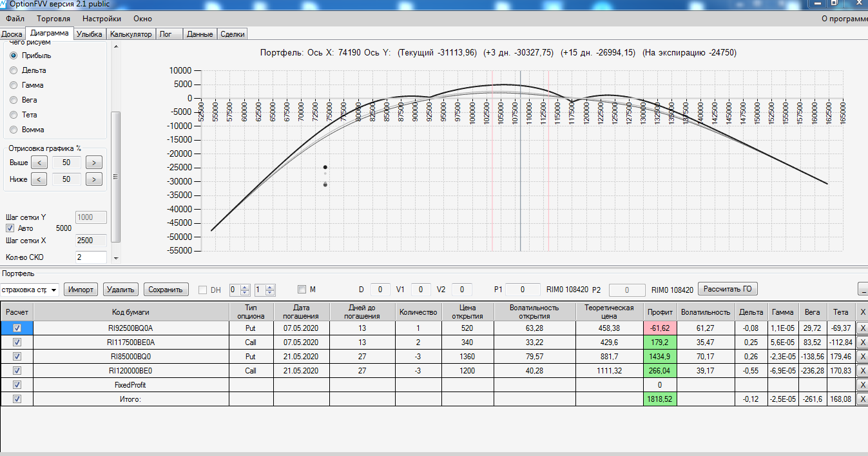Open the Окно menu
868x456 pixels.
pos(142,19)
